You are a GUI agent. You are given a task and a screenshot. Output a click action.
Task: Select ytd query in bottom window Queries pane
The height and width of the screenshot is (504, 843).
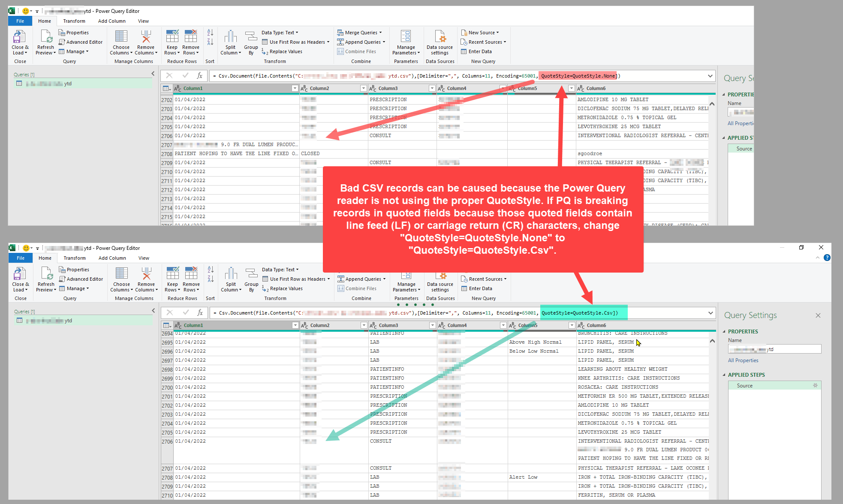click(84, 321)
